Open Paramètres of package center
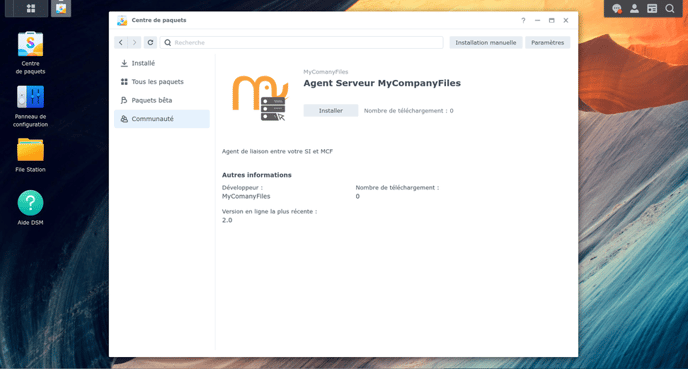Screen dimensions: 688x369 click(548, 43)
